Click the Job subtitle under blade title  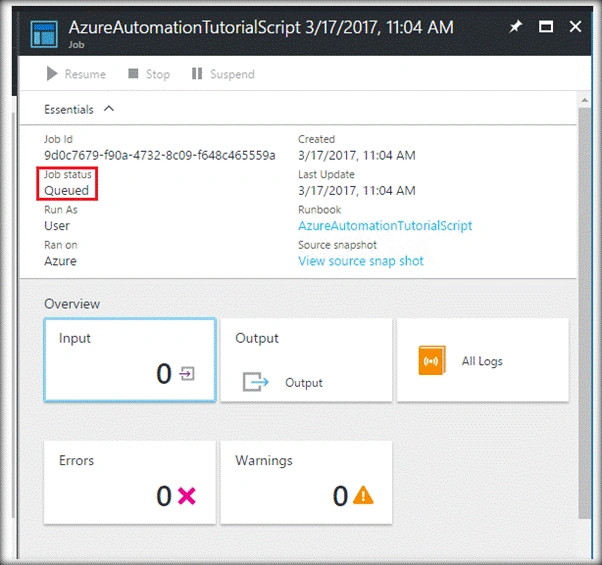76,45
